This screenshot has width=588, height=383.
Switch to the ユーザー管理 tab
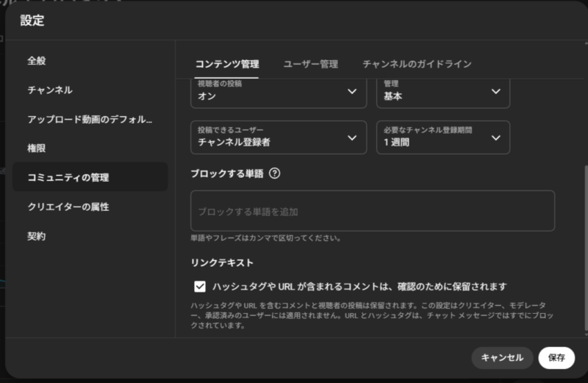click(x=310, y=64)
